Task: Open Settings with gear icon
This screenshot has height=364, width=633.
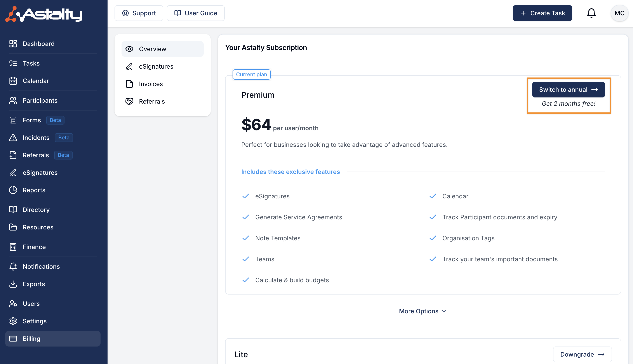Action: 35,321
